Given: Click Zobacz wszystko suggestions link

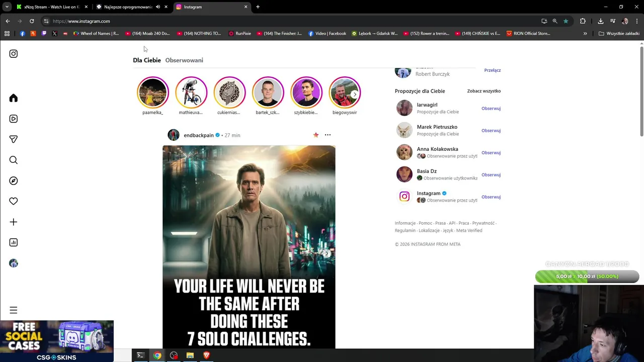Looking at the screenshot, I should tap(484, 91).
